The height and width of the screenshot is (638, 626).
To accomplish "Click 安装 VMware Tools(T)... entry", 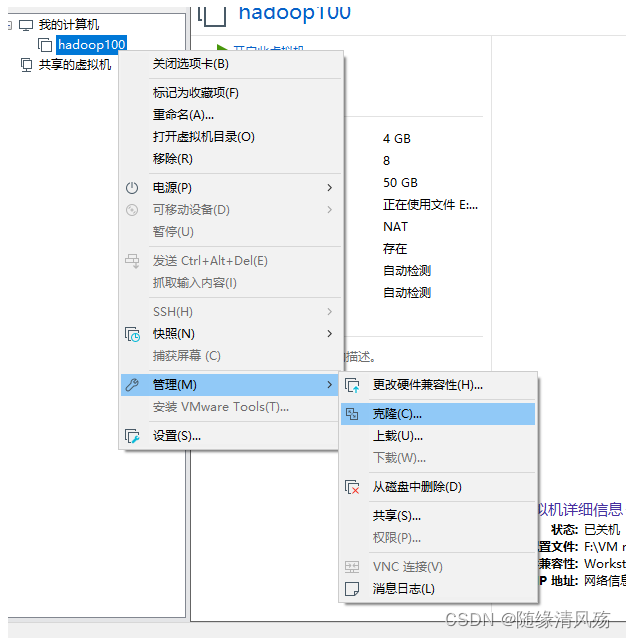I will click(231, 407).
